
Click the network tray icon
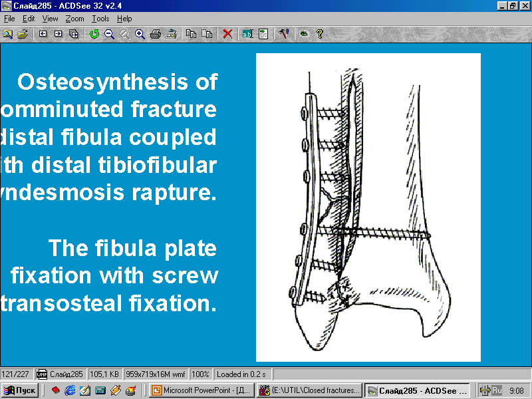pos(485,390)
